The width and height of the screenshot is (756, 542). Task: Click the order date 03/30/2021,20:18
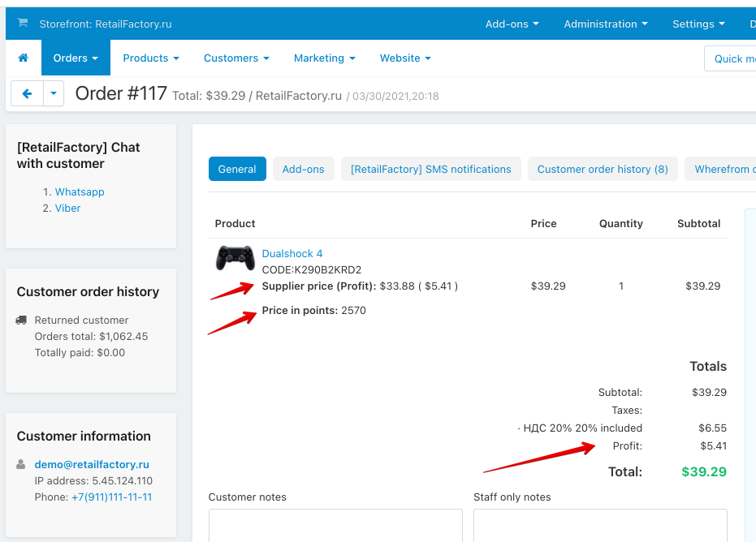[395, 96]
